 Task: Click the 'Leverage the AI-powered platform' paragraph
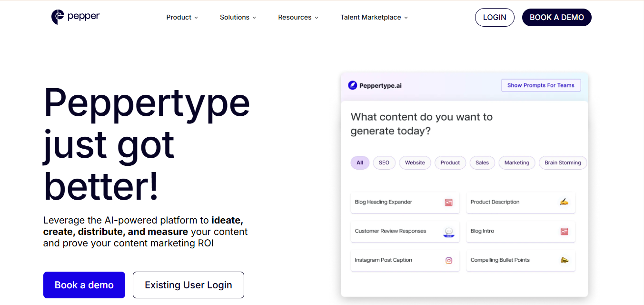pyautogui.click(x=146, y=232)
